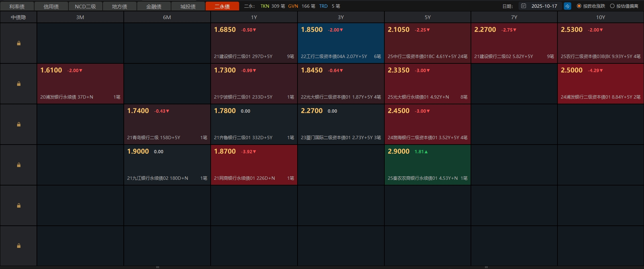
Task: Select 按估值偏离 radio option
Action: 624,6
